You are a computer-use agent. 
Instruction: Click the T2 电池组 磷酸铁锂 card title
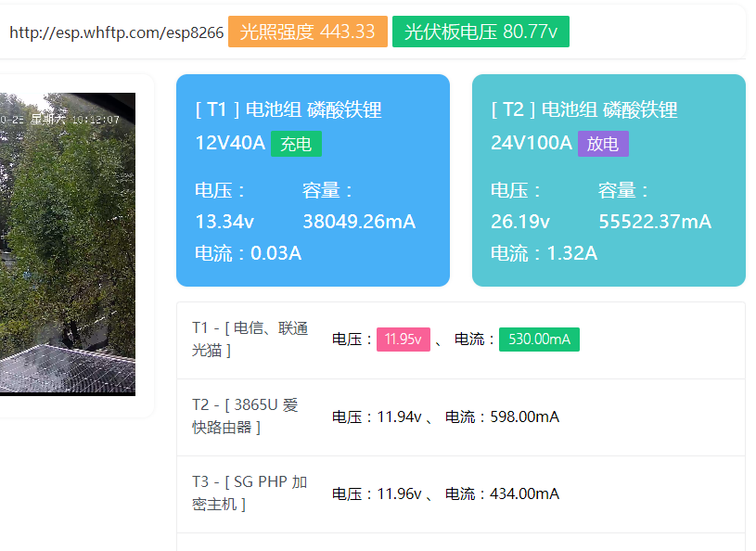[x=584, y=109]
